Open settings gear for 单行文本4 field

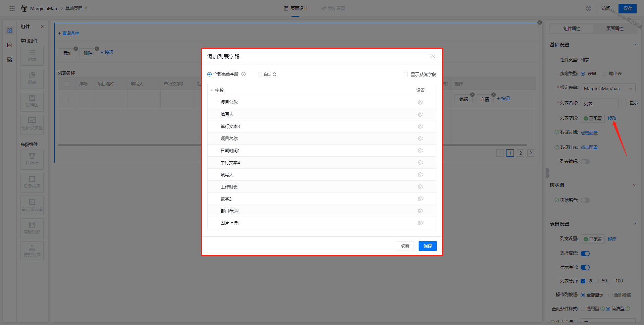(420, 163)
